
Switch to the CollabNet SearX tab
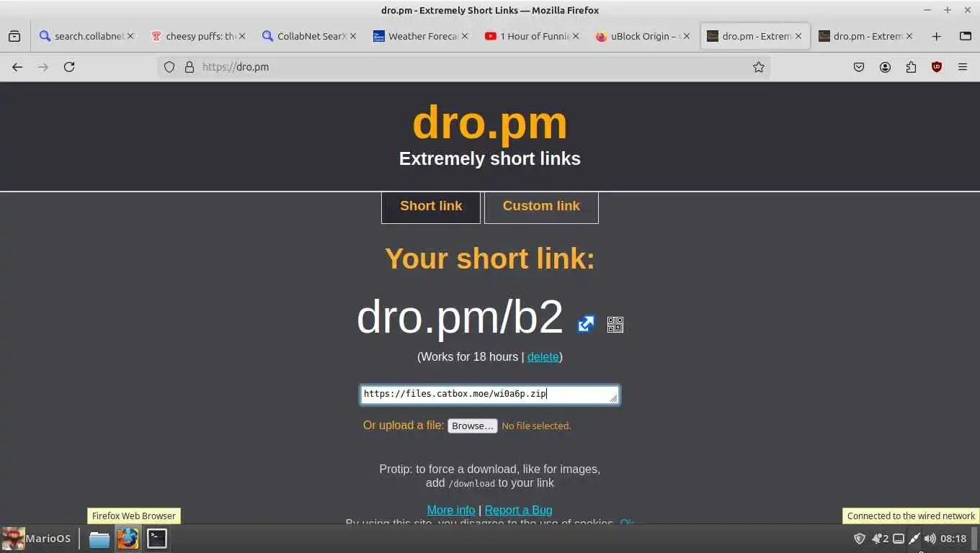(x=308, y=36)
